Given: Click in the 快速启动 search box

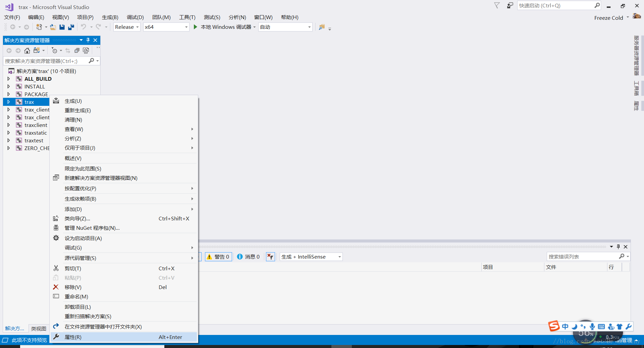Looking at the screenshot, I should pyautogui.click(x=556, y=6).
